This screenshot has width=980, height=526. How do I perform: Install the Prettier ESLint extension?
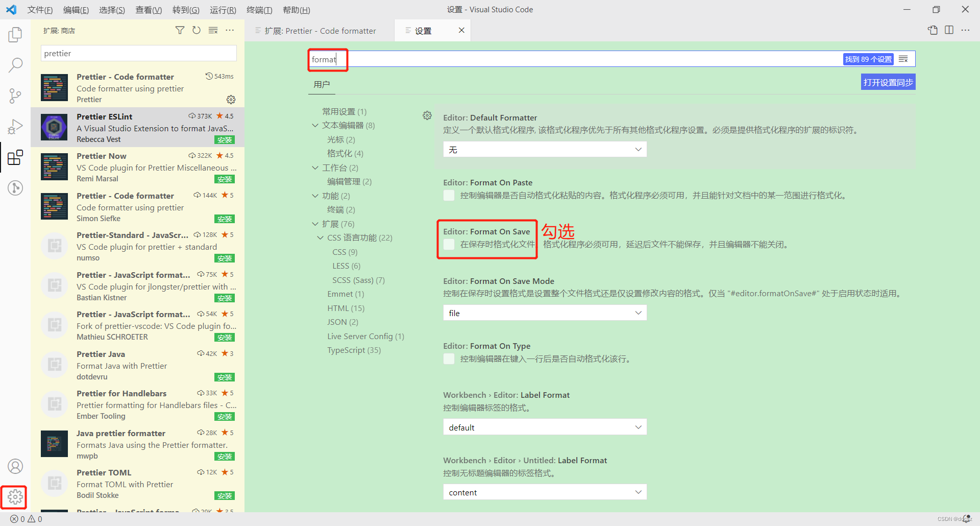225,140
